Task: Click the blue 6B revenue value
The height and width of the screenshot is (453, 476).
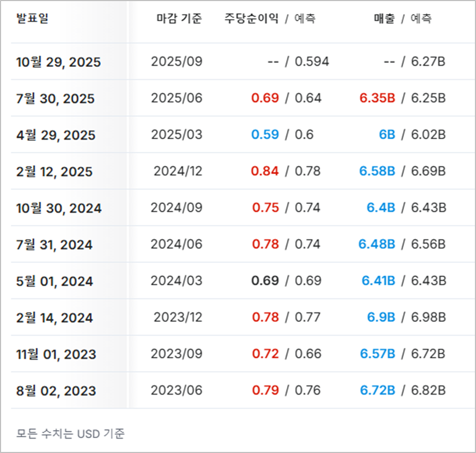Action: [387, 134]
